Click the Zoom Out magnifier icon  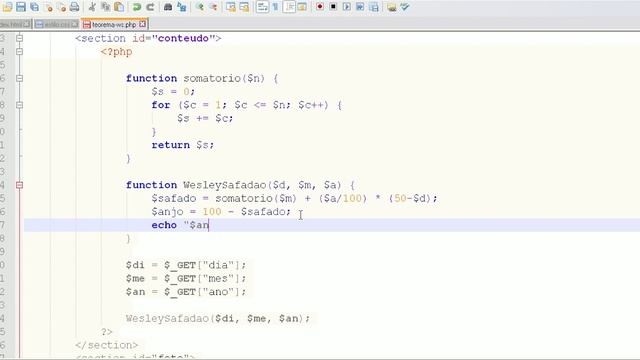[213, 7]
